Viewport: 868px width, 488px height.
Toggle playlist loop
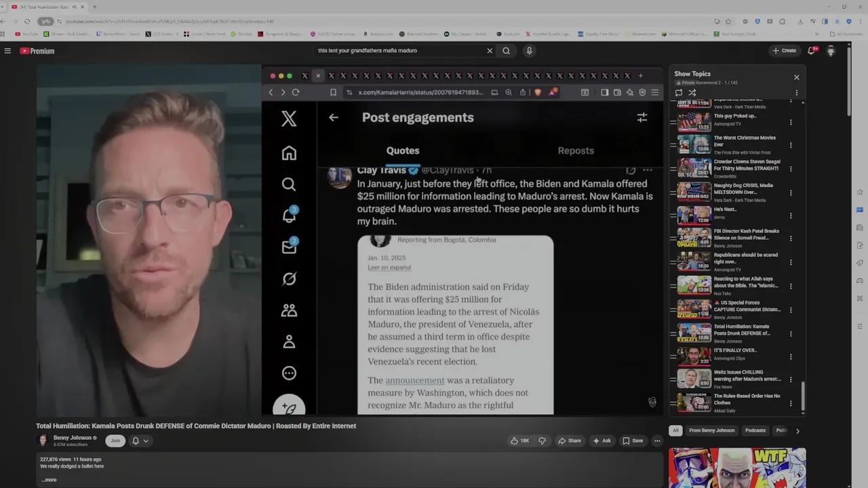[679, 93]
